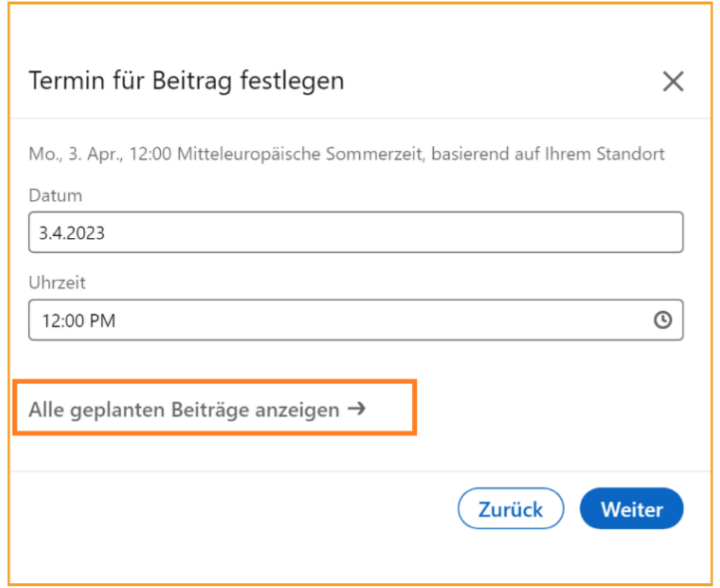Open the clock time picker icon

pyautogui.click(x=663, y=320)
